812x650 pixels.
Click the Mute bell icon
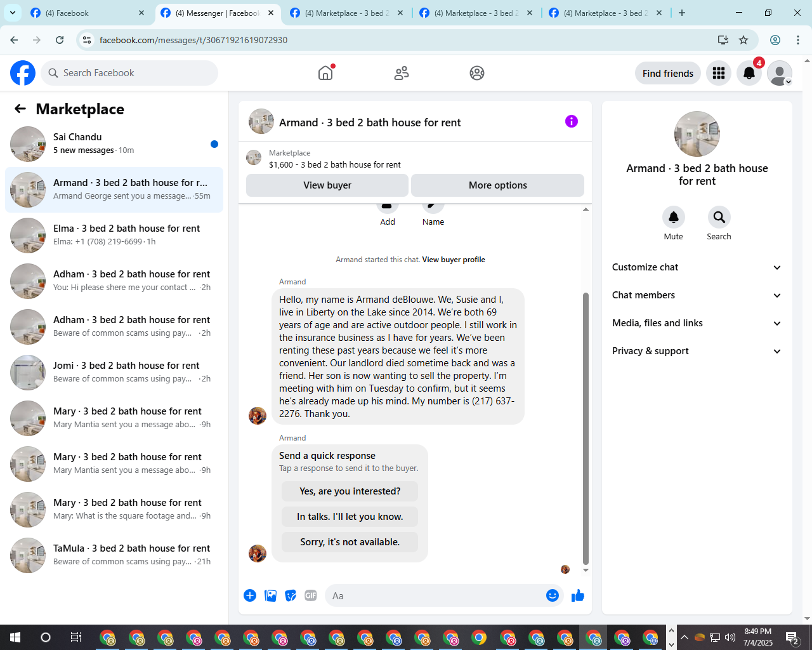pyautogui.click(x=674, y=217)
